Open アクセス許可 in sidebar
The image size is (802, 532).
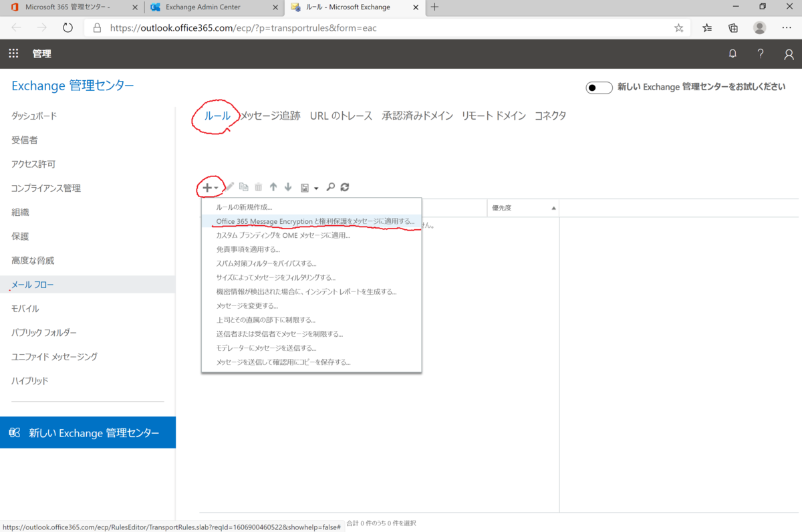(33, 164)
